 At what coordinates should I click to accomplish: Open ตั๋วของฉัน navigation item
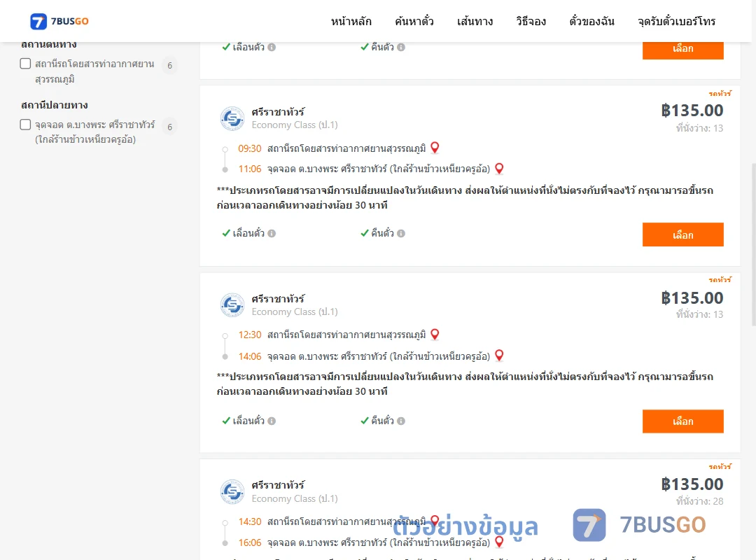point(591,21)
